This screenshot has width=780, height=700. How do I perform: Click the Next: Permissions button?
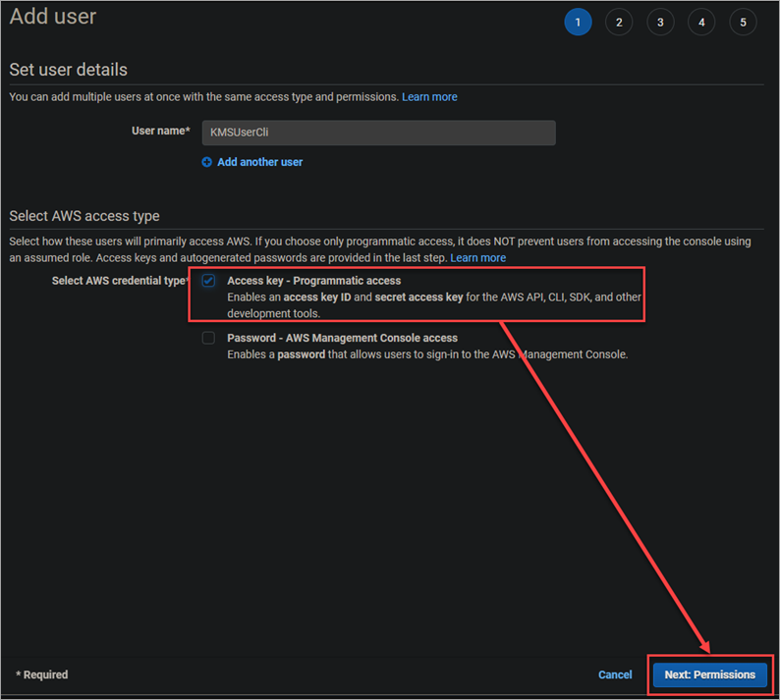click(x=710, y=674)
